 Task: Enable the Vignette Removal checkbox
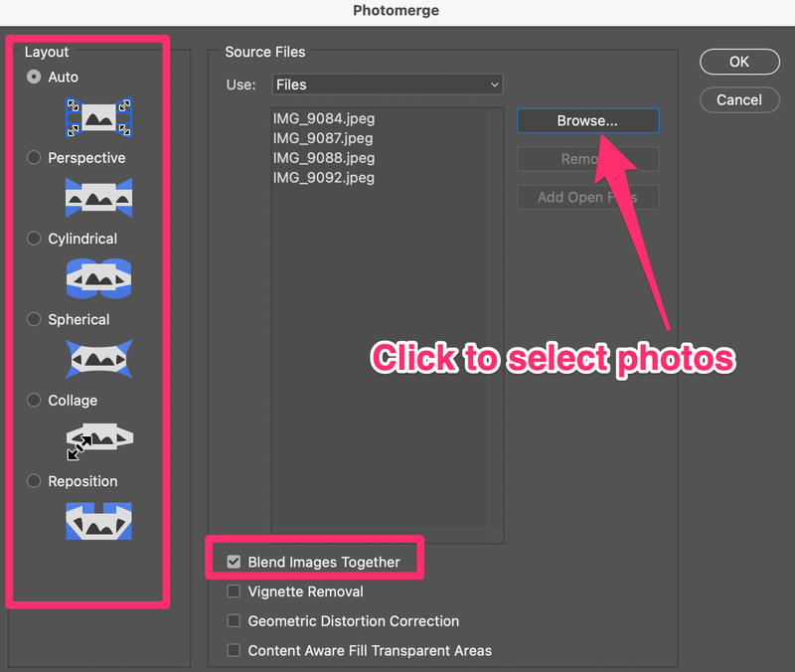coord(235,591)
